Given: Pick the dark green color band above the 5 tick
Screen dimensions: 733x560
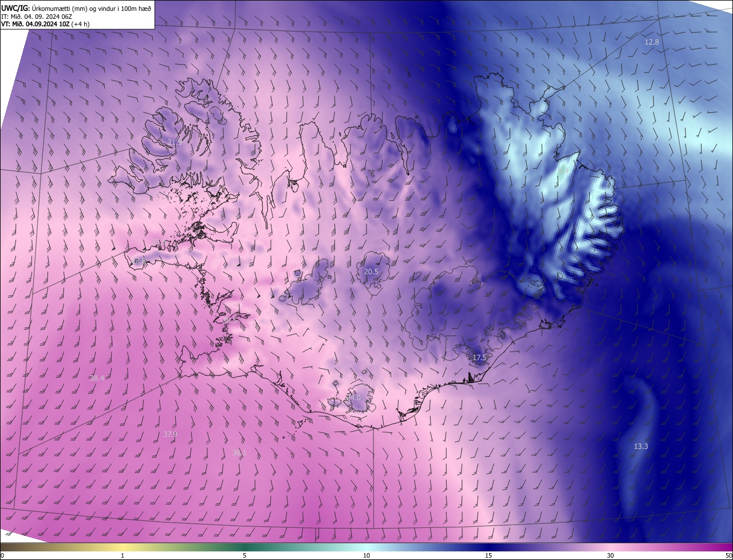Looking at the screenshot, I should [x=245, y=547].
